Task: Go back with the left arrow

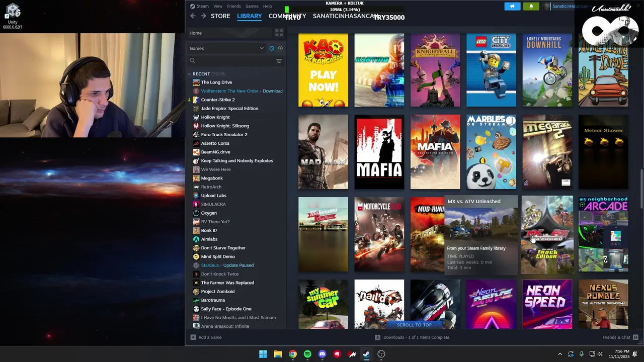Action: pyautogui.click(x=193, y=16)
